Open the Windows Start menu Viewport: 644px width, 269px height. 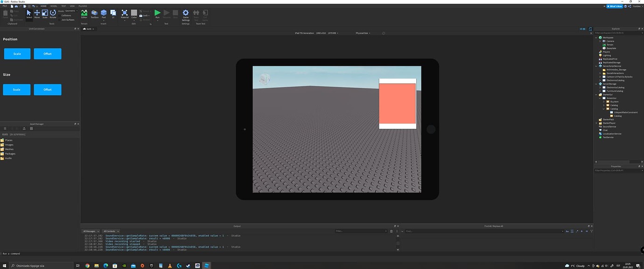(x=5, y=266)
